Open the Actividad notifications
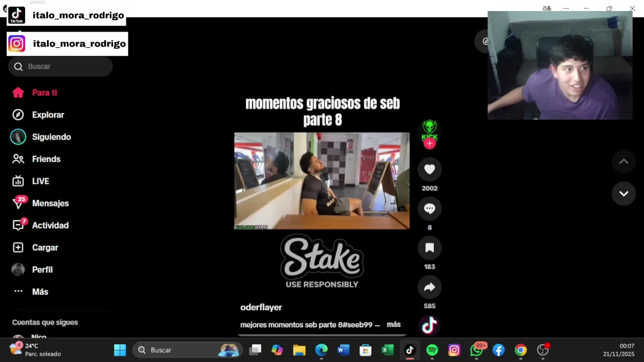This screenshot has height=362, width=644. click(40, 225)
